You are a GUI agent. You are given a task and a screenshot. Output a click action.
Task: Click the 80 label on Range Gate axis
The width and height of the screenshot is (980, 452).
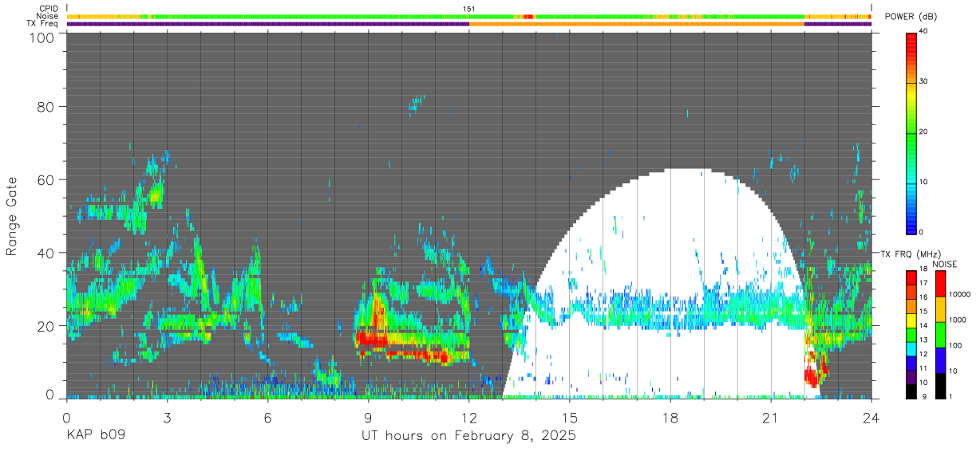[47, 107]
